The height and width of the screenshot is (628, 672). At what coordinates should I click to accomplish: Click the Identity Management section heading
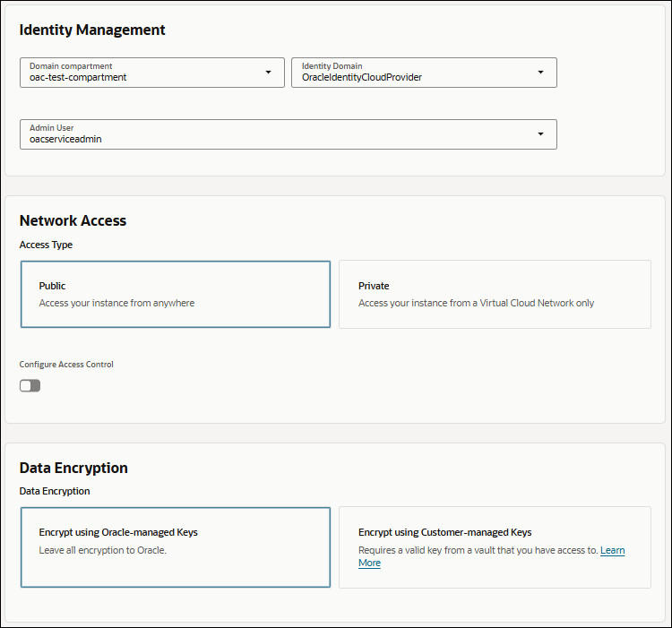pyautogui.click(x=92, y=30)
